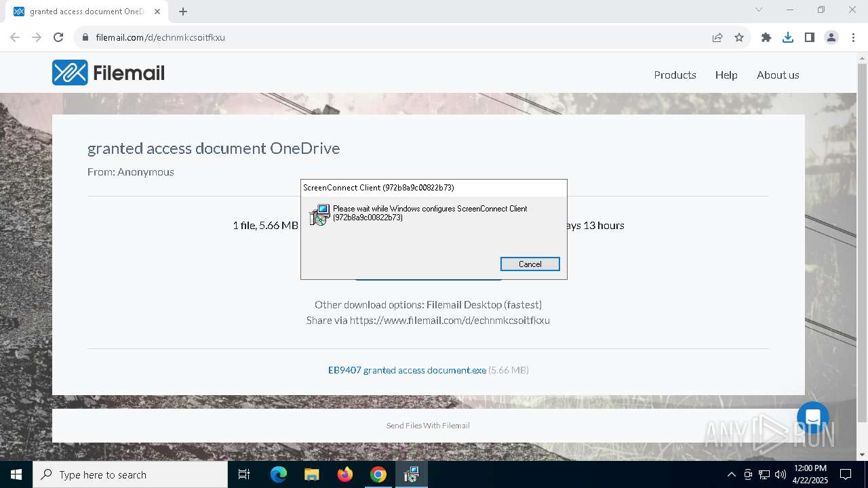Click the scrollbar down arrow
Viewport: 868px width, 488px height.
[x=862, y=455]
